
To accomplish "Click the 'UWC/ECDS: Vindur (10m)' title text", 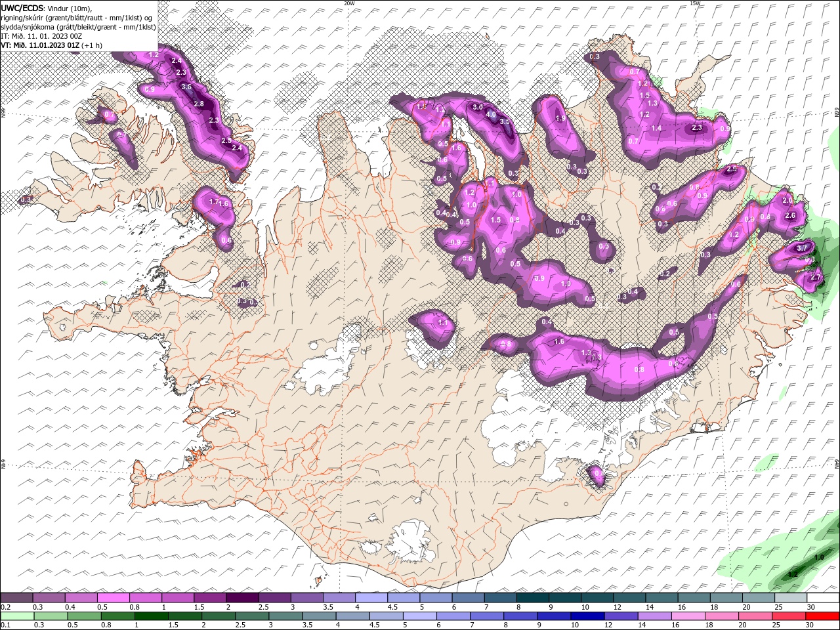I will [x=47, y=8].
